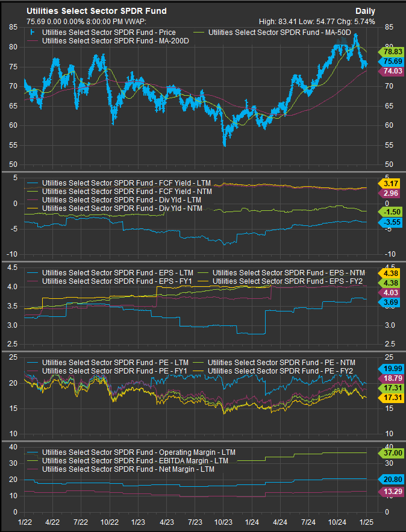Select the Net Margin - LTM legend entry
Screen dimensions: 406x532
[x=121, y=469]
